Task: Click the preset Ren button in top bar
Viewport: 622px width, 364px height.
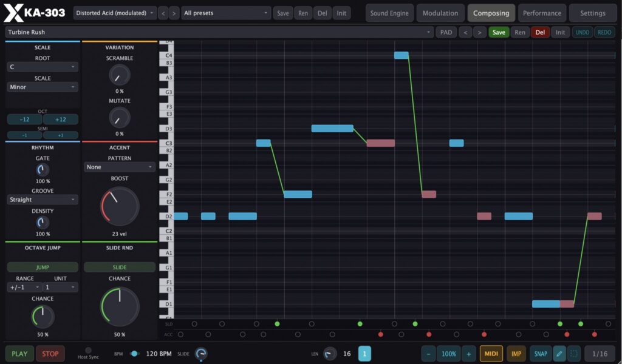Action: pos(303,13)
